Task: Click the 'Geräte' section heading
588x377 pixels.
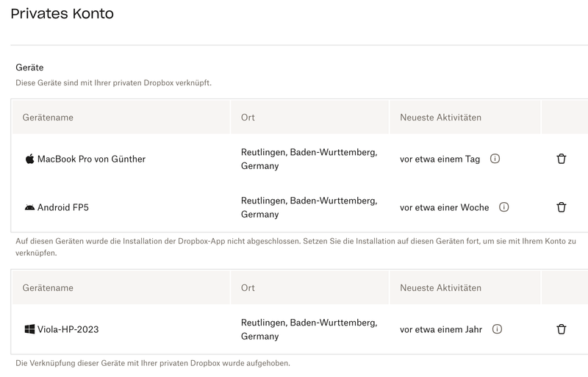Action: (x=29, y=68)
